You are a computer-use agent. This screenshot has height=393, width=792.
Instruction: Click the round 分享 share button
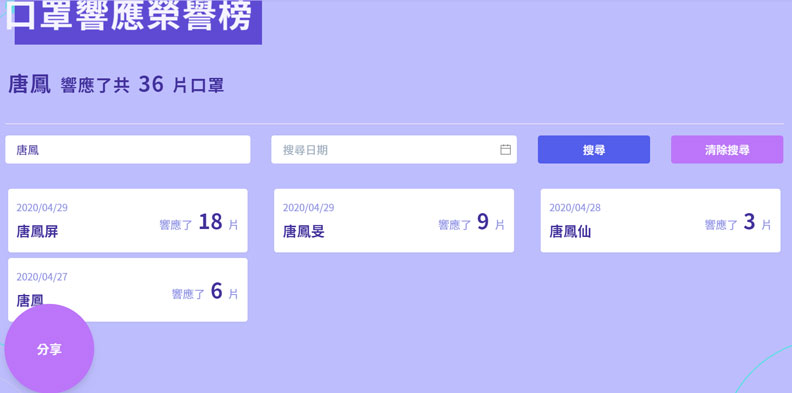click(49, 349)
